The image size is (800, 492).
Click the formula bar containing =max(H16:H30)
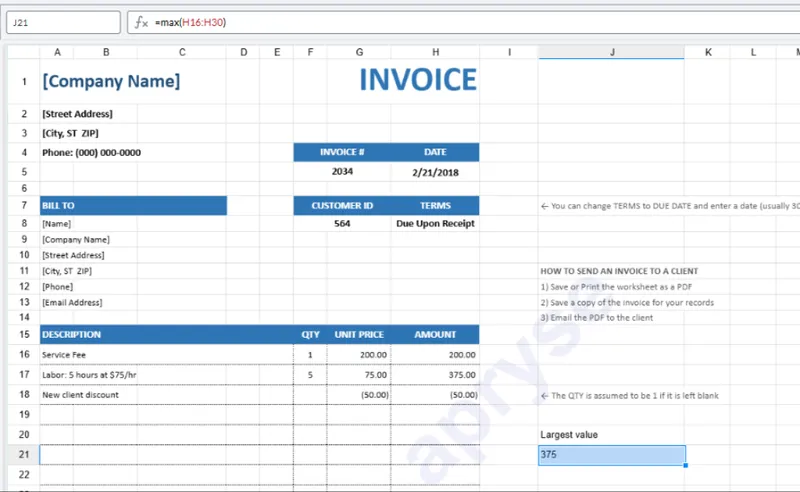coord(463,22)
